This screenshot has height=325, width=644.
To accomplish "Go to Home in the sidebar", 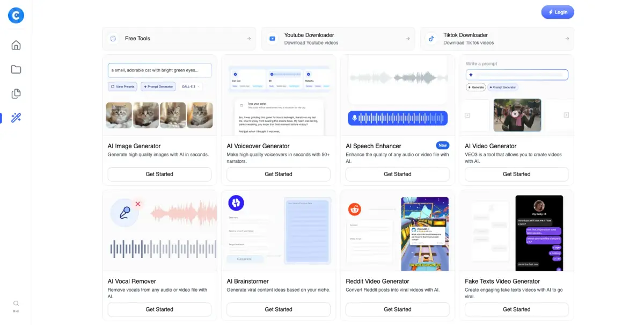I will pos(16,45).
